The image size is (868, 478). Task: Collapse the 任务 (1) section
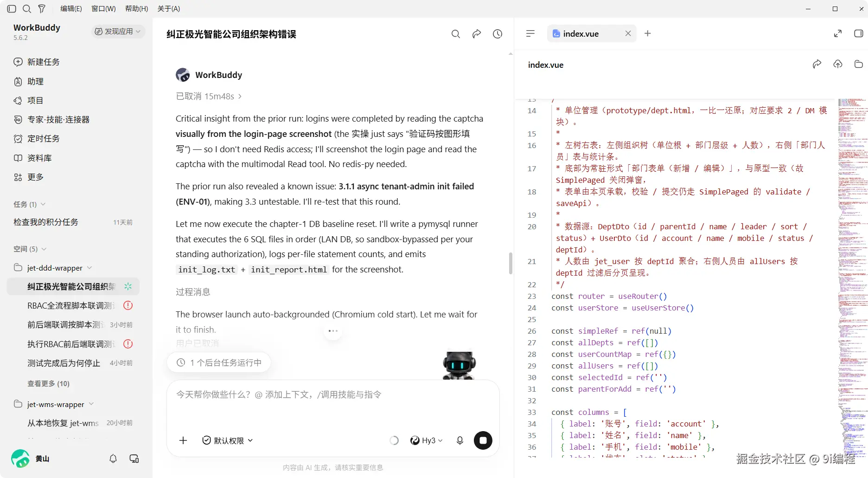(x=30, y=204)
